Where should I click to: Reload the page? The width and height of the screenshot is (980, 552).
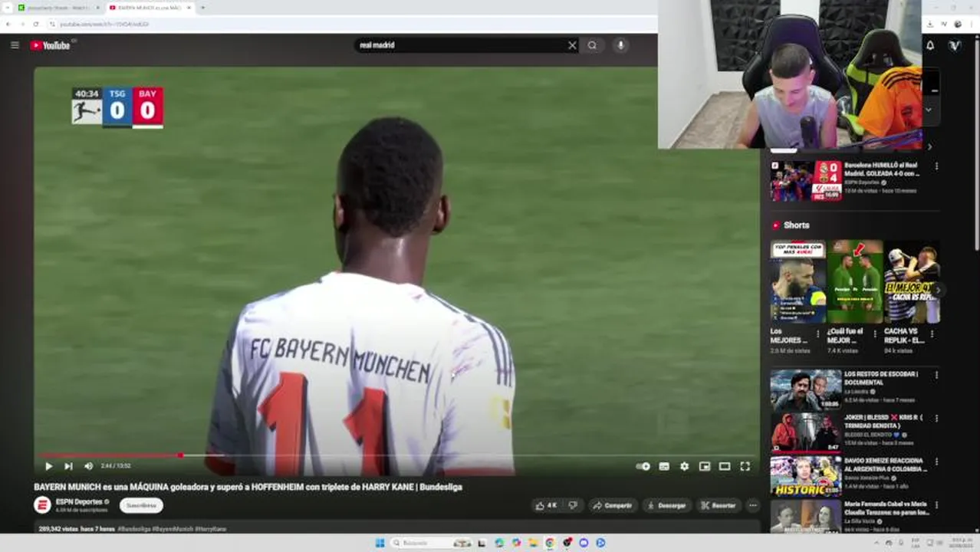pyautogui.click(x=35, y=24)
